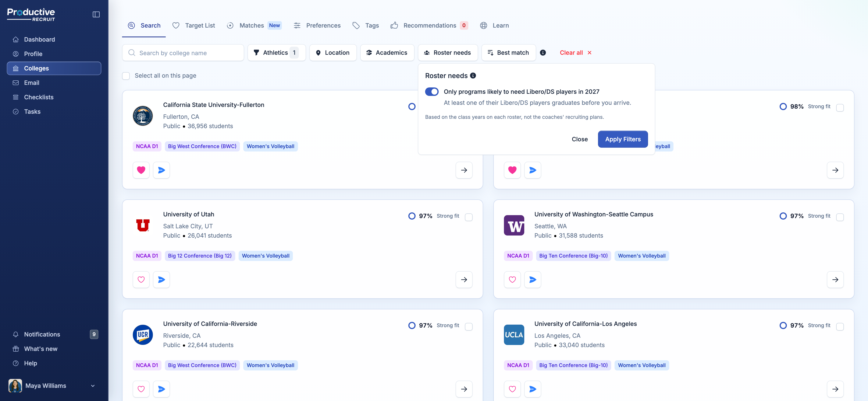Click Search by college name field
Screen dimensions: 868x401
(183, 53)
